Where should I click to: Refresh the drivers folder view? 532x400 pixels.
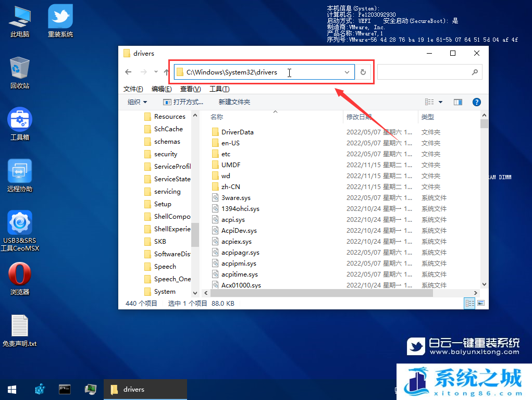tap(363, 72)
